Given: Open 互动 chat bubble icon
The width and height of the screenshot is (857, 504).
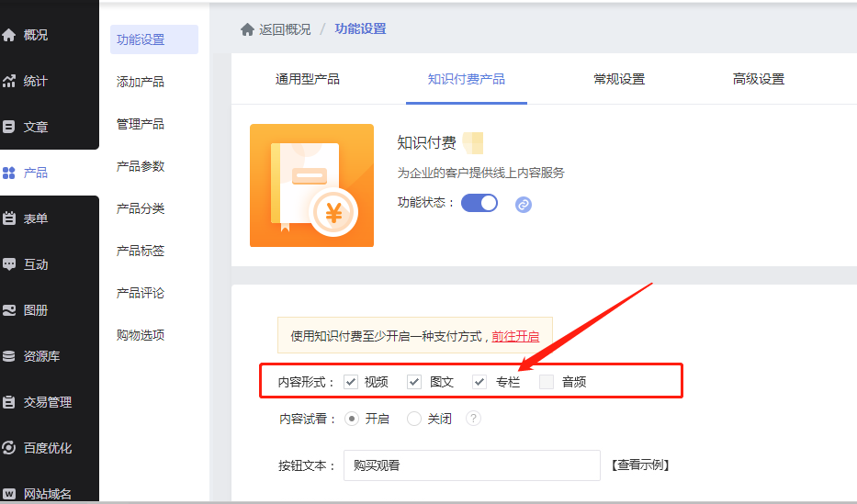Looking at the screenshot, I should tap(9, 264).
